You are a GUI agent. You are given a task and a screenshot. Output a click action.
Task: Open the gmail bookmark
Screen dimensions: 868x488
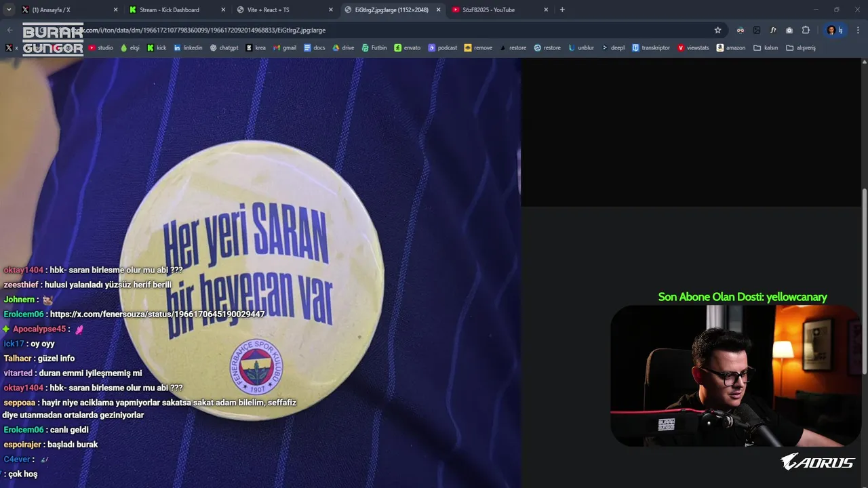285,48
